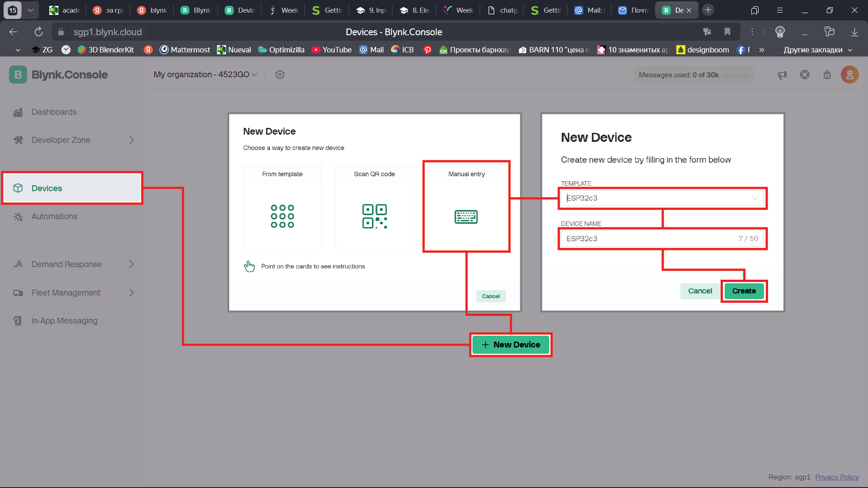The image size is (868, 488).
Task: Reload the current page
Action: 38,32
